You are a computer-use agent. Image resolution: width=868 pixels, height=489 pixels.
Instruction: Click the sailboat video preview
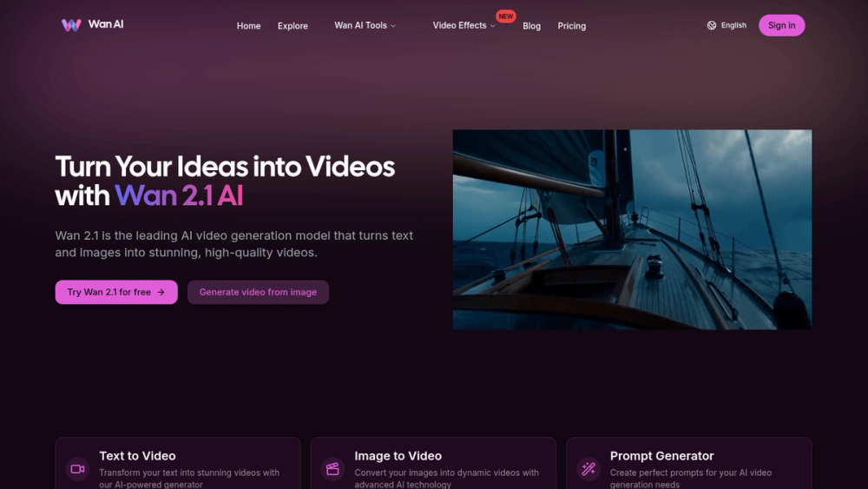coord(632,230)
